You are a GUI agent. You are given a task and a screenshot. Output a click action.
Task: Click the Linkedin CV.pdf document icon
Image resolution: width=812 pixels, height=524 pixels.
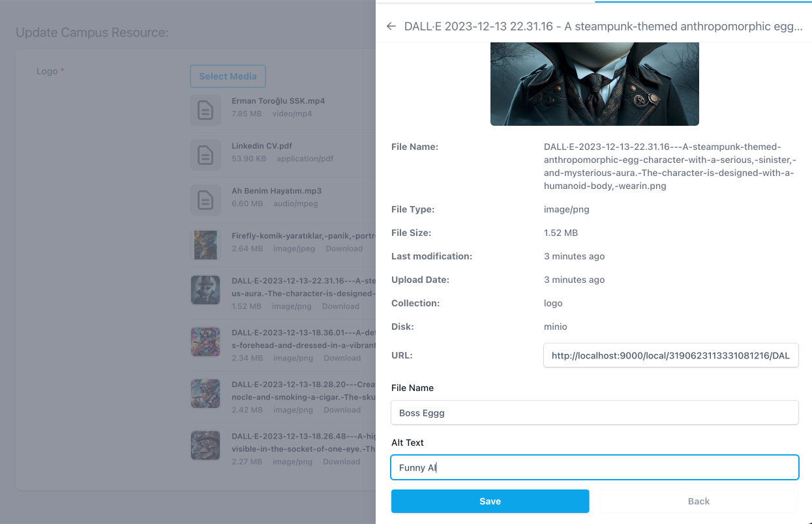(205, 155)
